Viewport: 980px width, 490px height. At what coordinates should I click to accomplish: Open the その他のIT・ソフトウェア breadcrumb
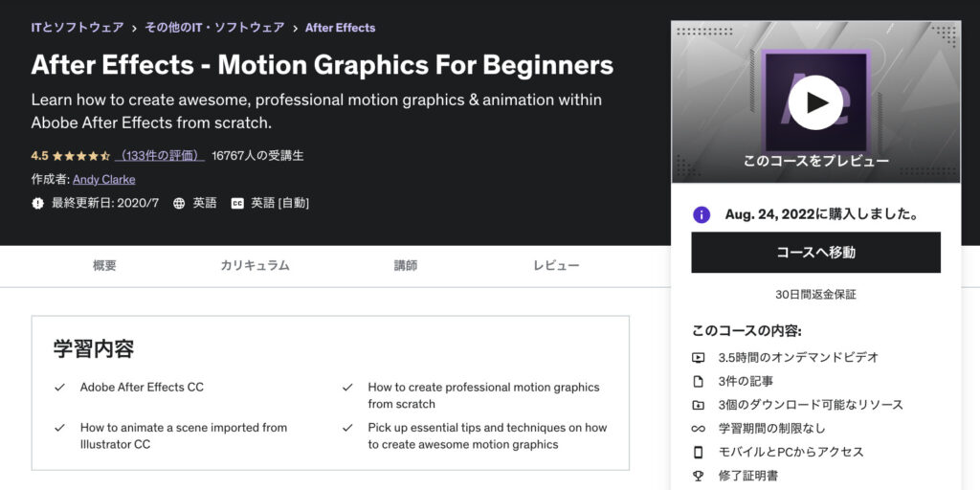pos(214,28)
